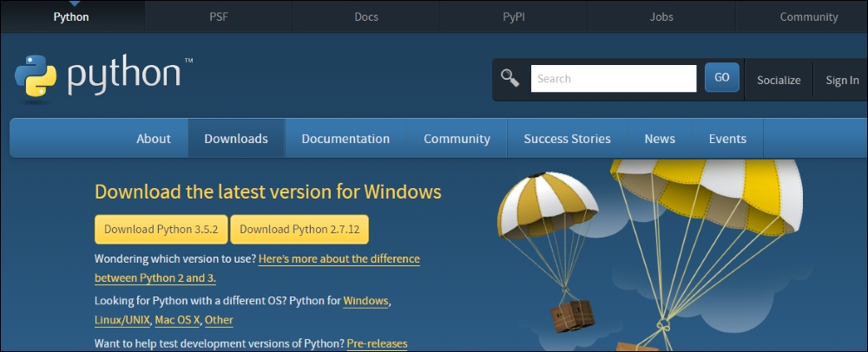The height and width of the screenshot is (352, 868).
Task: Open the Events navigation item
Action: [728, 139]
